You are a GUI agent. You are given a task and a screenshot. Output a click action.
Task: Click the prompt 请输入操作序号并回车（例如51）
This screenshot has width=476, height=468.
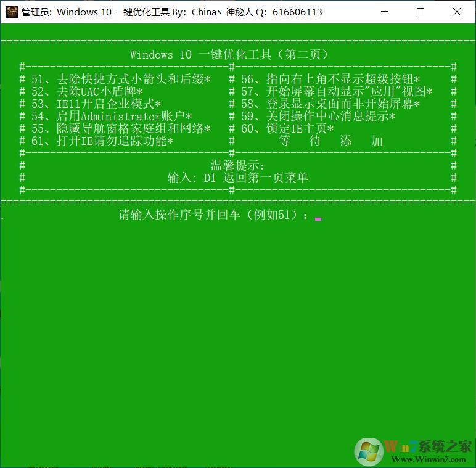pyautogui.click(x=213, y=215)
